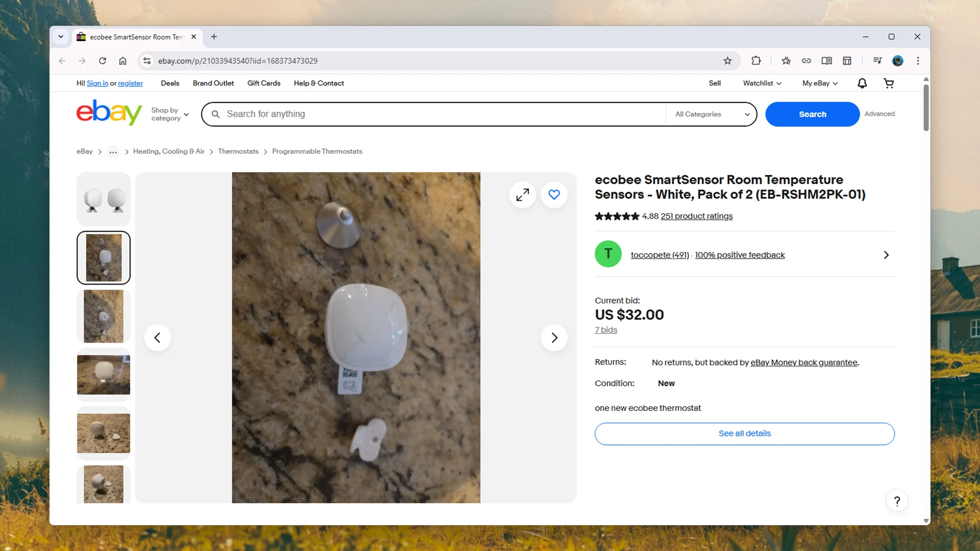Expand the collapsed breadcrumb ellipsis

click(113, 152)
